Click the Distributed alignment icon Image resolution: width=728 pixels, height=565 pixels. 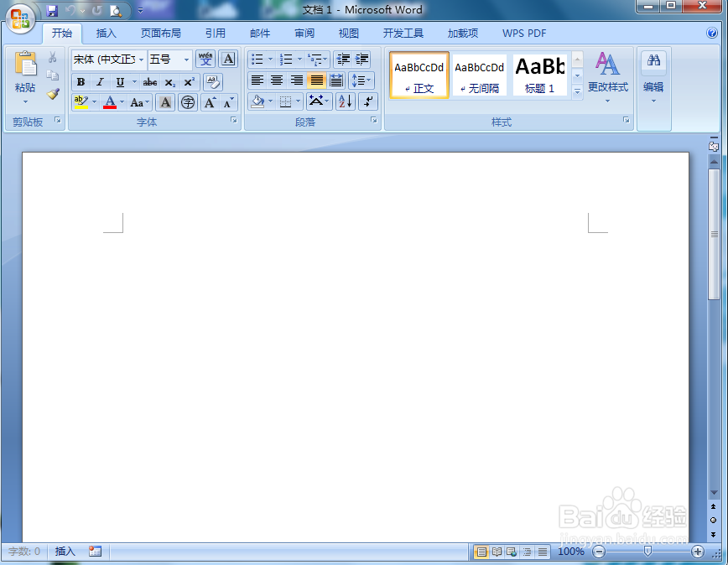336,80
